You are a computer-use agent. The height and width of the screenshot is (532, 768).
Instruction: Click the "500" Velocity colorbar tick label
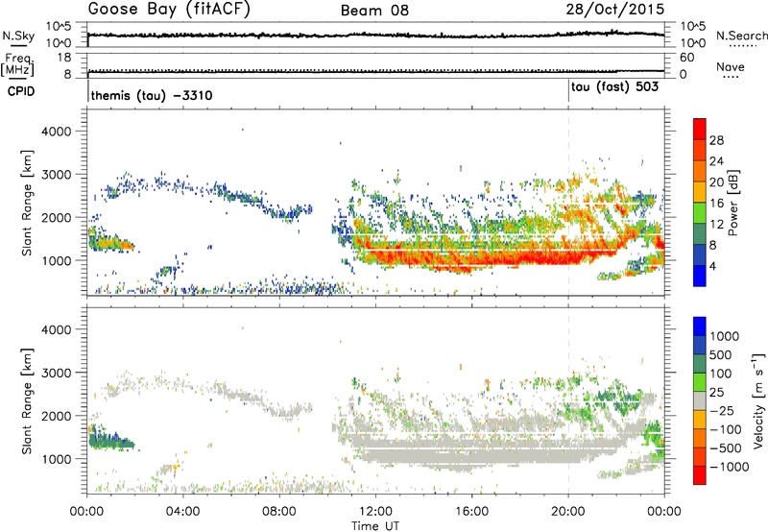721,354
